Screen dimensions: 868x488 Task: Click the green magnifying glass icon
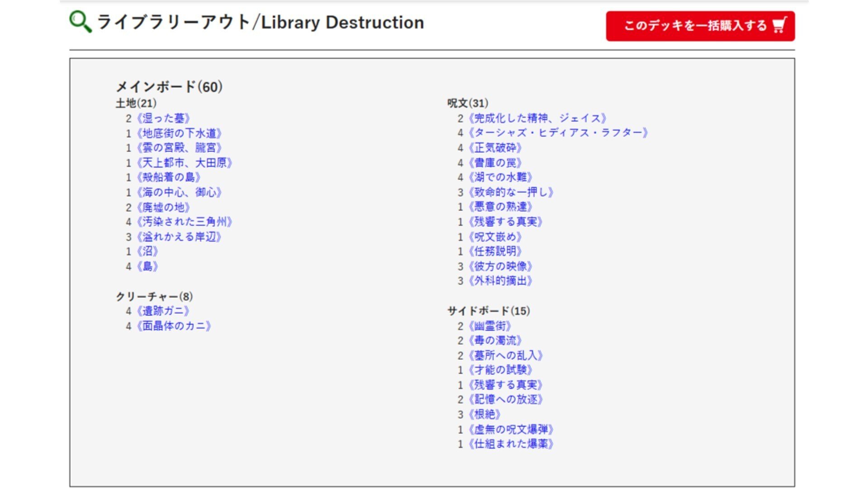click(80, 22)
